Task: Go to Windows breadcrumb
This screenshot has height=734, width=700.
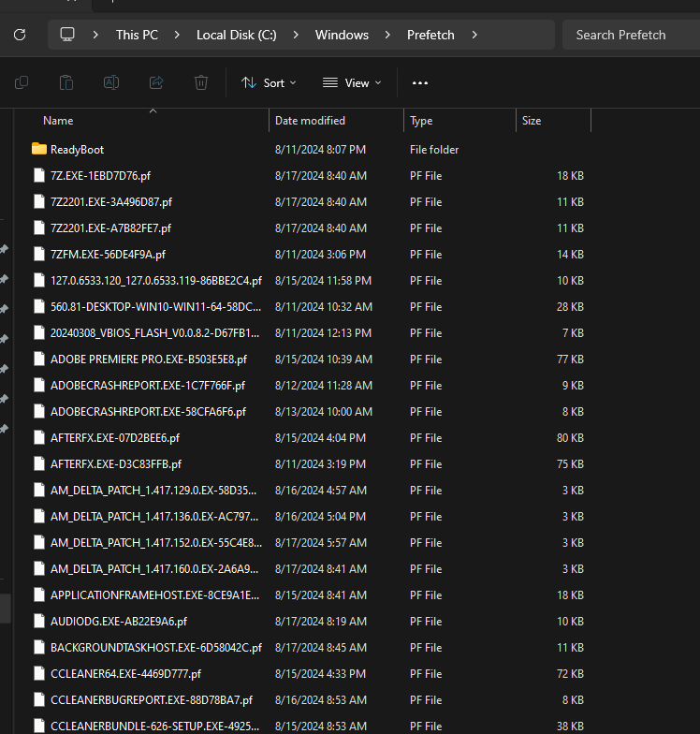Action: click(343, 36)
